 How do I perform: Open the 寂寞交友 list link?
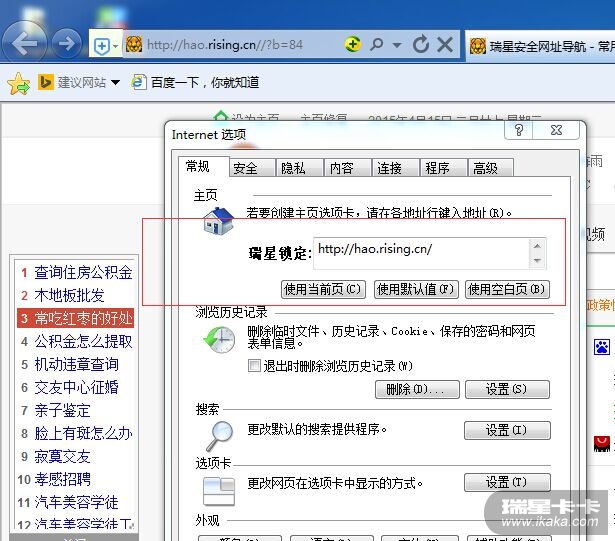coord(62,456)
